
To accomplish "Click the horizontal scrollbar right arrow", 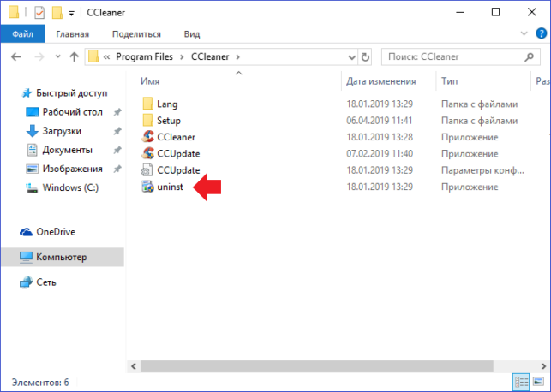I will (543, 366).
